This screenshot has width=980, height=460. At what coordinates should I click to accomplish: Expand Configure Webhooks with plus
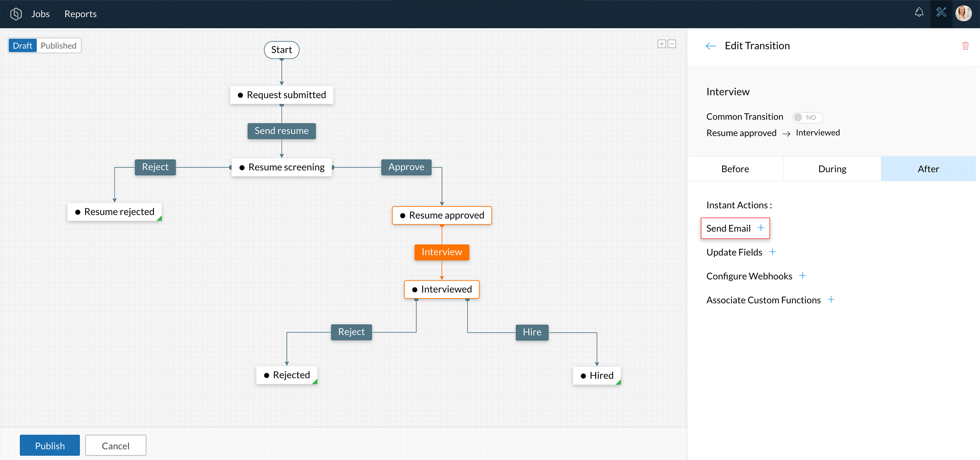point(802,276)
